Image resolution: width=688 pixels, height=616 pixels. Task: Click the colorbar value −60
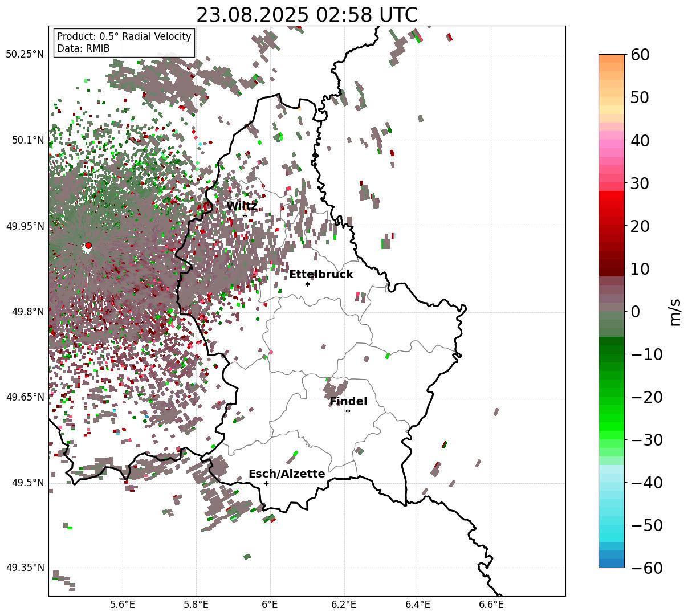(646, 568)
